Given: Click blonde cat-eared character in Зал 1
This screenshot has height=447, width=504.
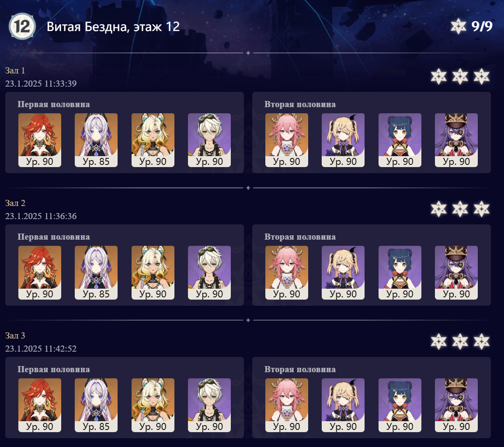Looking at the screenshot, I should (x=153, y=140).
